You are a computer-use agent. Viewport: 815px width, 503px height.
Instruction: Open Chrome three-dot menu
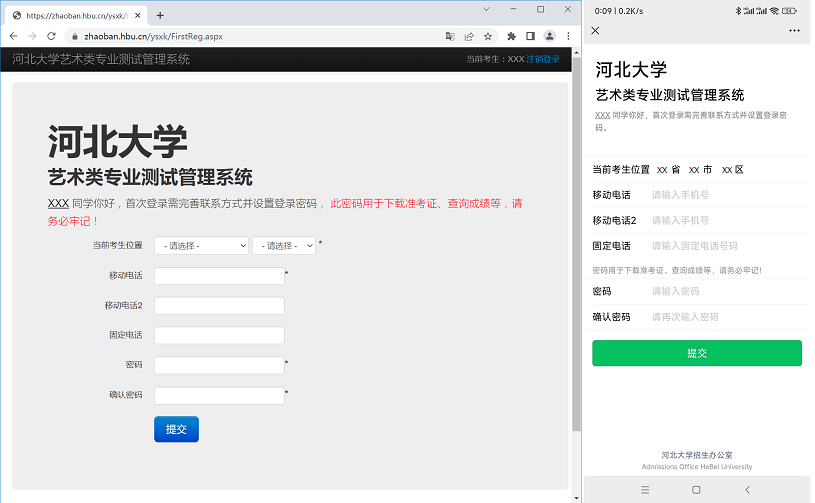click(x=568, y=36)
